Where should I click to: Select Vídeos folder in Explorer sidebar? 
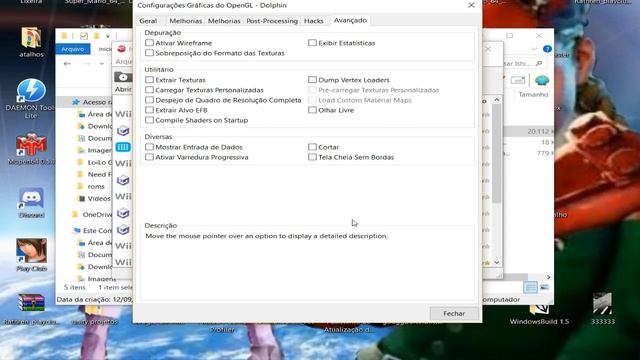pos(94,199)
